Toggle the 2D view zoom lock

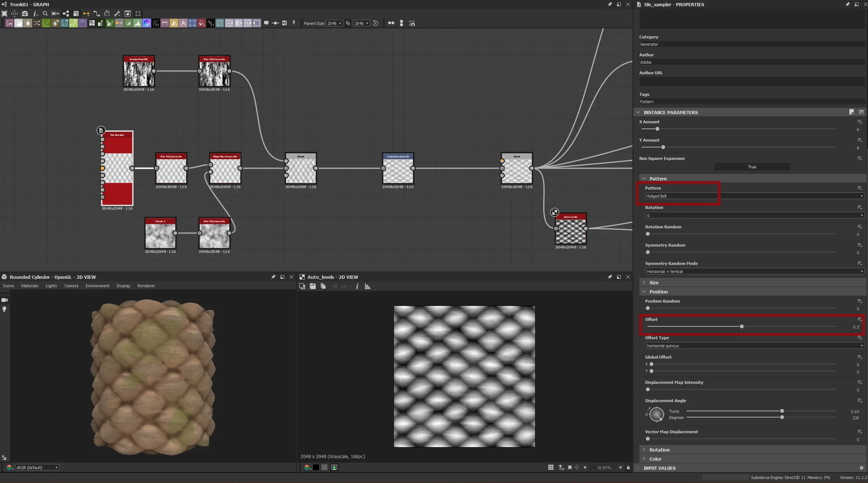coord(628,467)
